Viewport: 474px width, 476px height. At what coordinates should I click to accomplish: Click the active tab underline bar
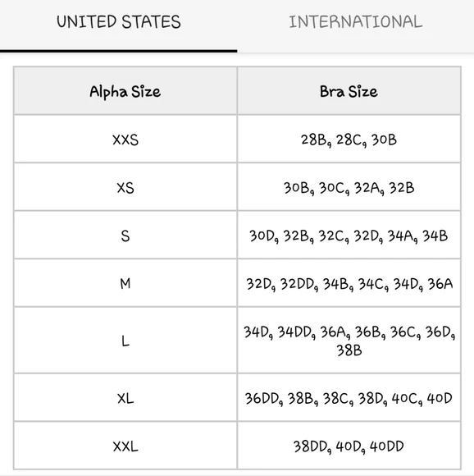119,51
